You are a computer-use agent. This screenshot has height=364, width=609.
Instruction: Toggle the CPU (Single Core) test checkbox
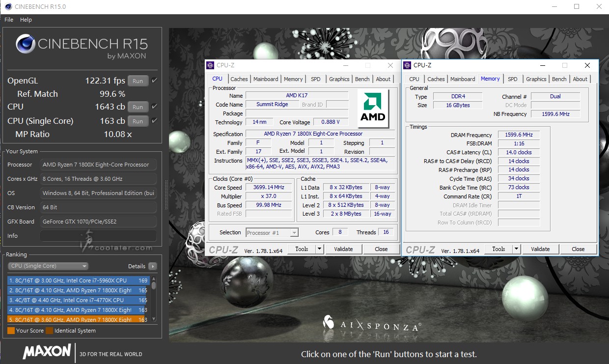pos(154,121)
